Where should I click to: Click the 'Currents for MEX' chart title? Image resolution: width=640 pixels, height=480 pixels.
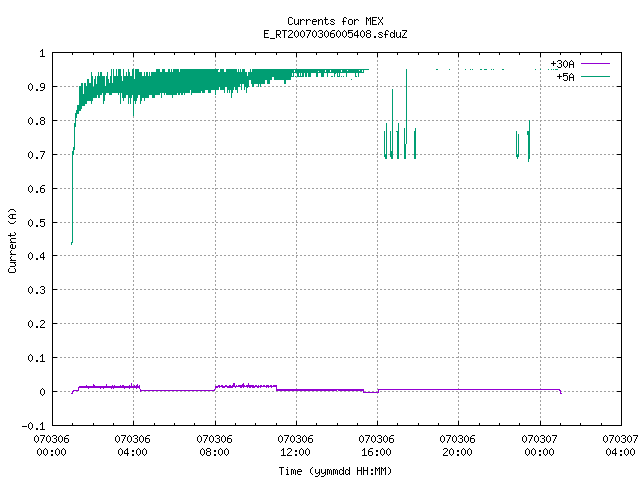click(335, 21)
